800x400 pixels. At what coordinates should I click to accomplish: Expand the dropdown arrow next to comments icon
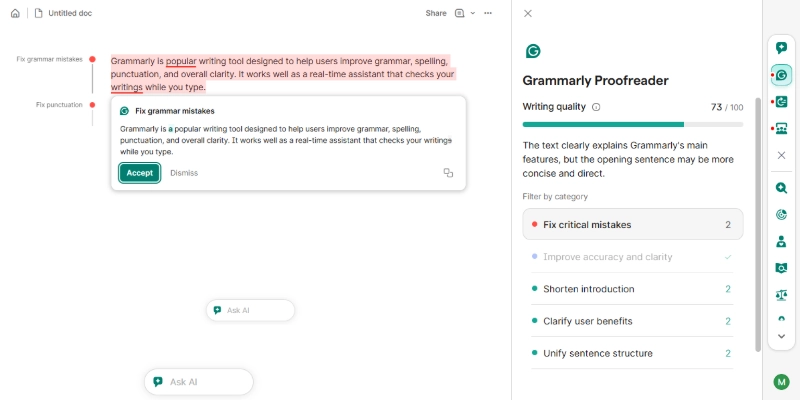pos(472,13)
